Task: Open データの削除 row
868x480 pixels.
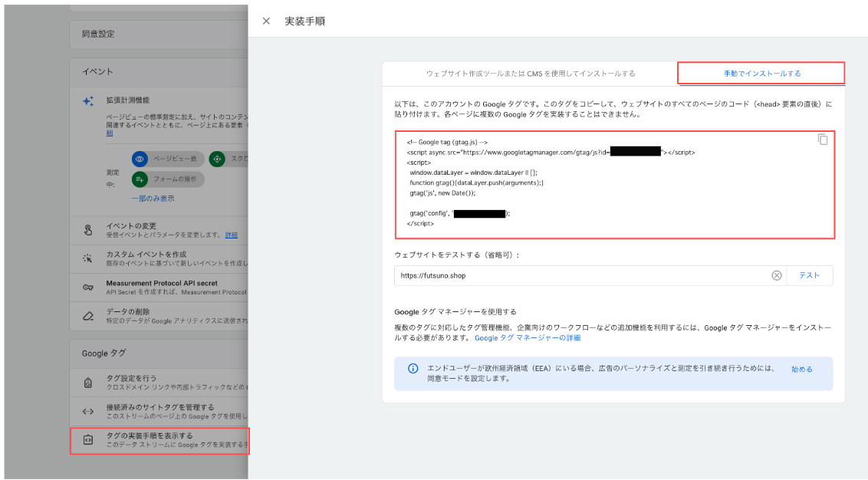Action: point(159,316)
